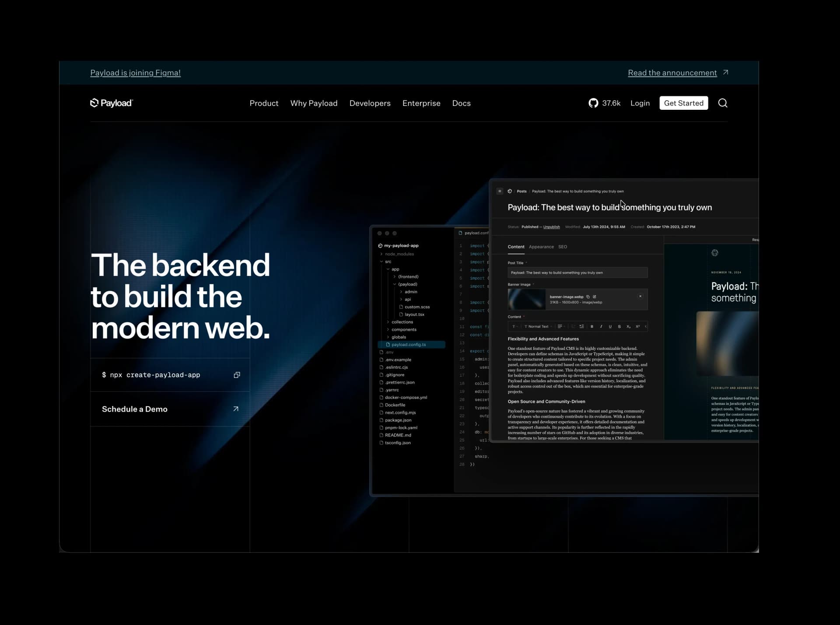
Task: Click the my-payload-app project icon
Action: [380, 246]
